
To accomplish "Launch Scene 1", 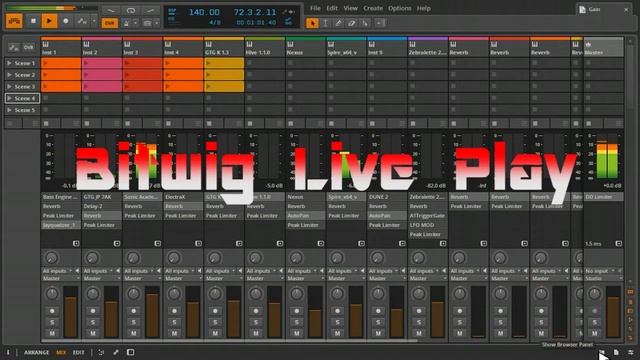I will (x=9, y=63).
